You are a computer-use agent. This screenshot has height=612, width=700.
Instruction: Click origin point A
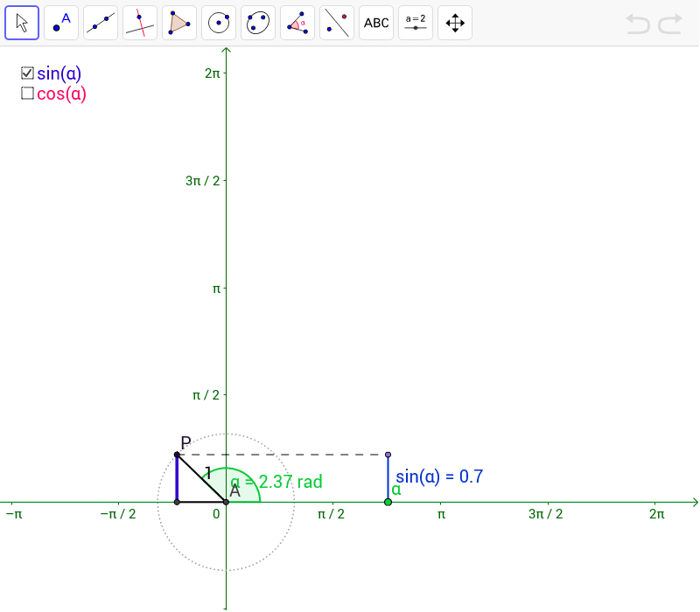click(226, 502)
